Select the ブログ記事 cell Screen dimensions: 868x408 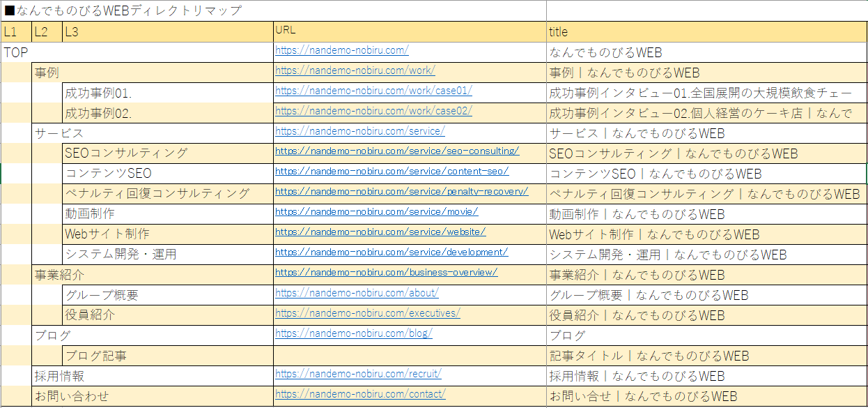click(x=168, y=356)
